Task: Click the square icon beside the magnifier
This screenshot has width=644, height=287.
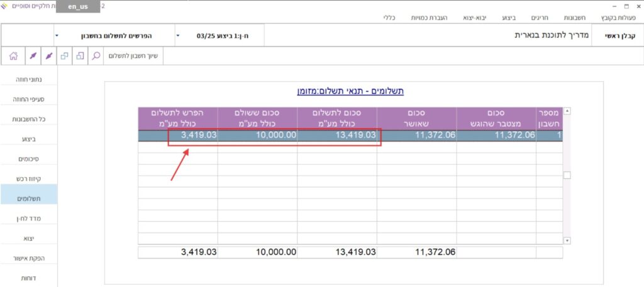Action: [x=80, y=56]
